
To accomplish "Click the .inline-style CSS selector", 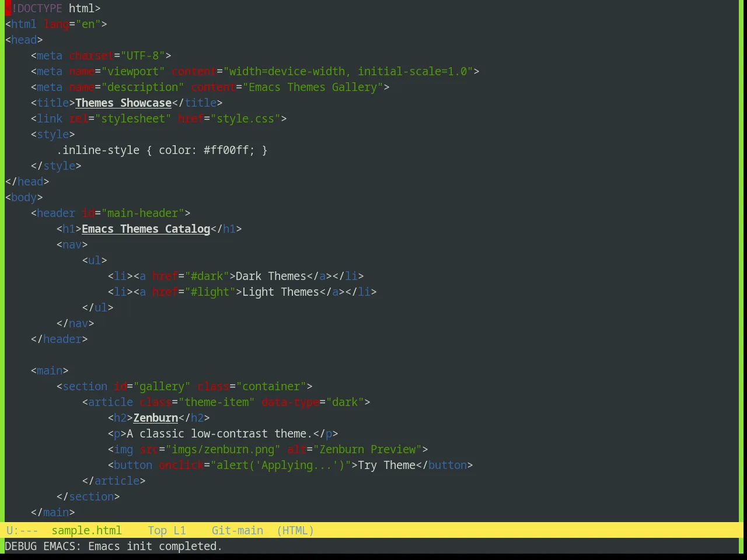I will (x=98, y=150).
